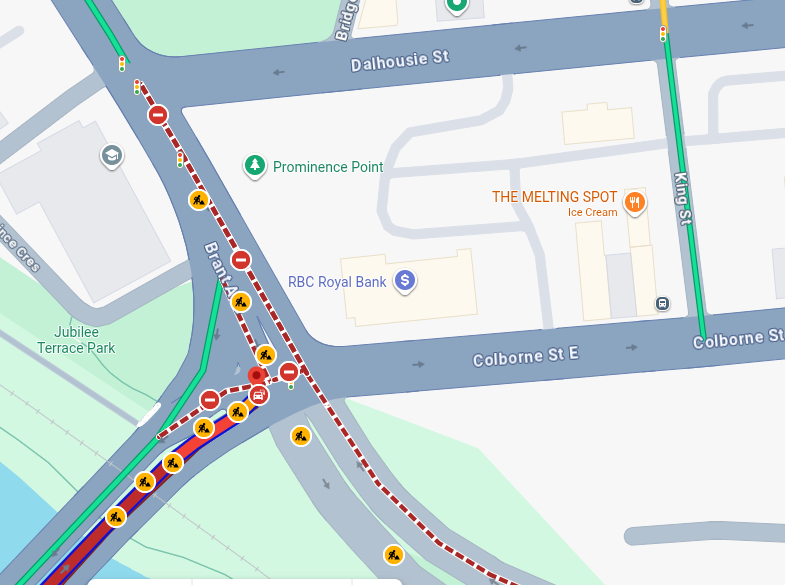The image size is (785, 585).
Task: Click the road closure icon beside Brant Ave label
Action: (241, 260)
